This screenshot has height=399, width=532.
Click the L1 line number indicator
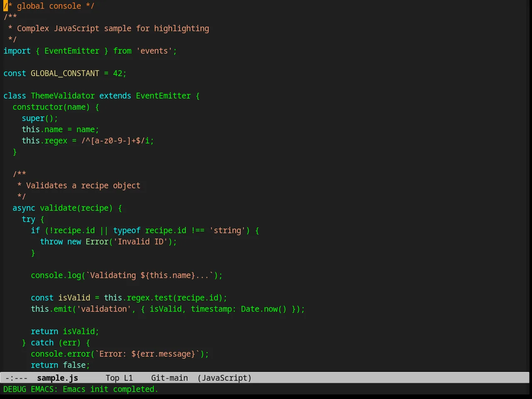pos(128,378)
